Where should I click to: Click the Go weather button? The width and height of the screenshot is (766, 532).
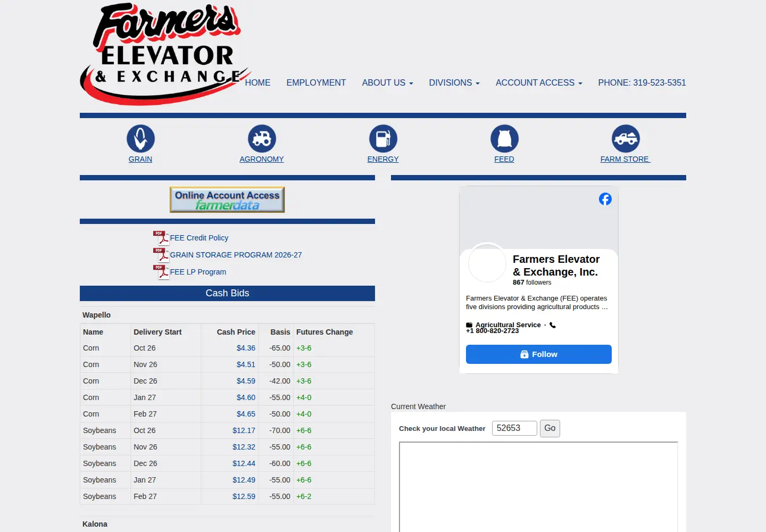coord(550,428)
